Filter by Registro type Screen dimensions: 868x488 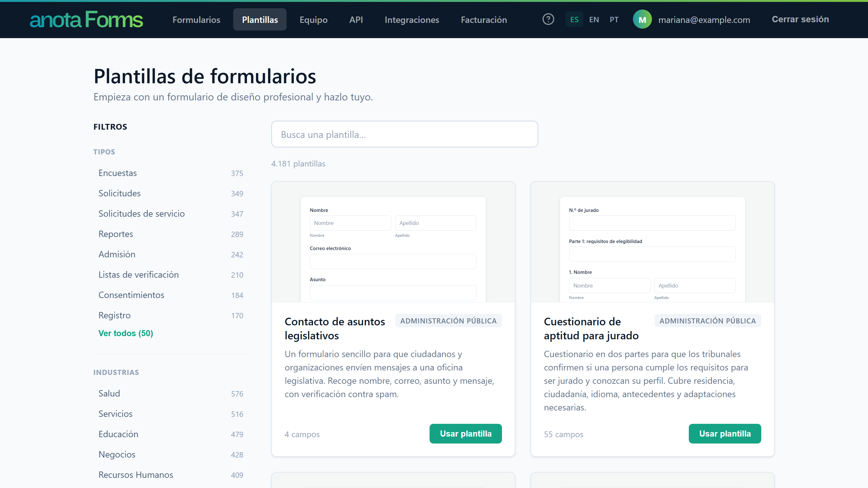click(x=171, y=315)
